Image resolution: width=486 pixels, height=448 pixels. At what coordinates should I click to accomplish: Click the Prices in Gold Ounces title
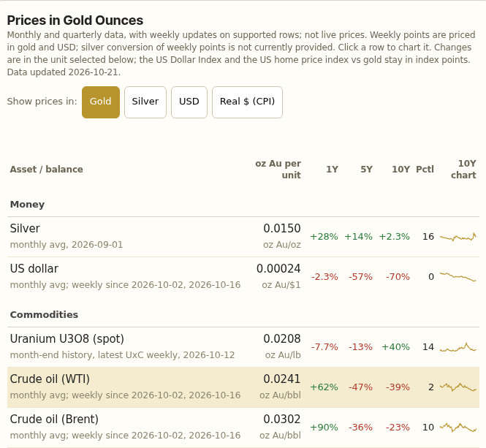[x=75, y=20]
